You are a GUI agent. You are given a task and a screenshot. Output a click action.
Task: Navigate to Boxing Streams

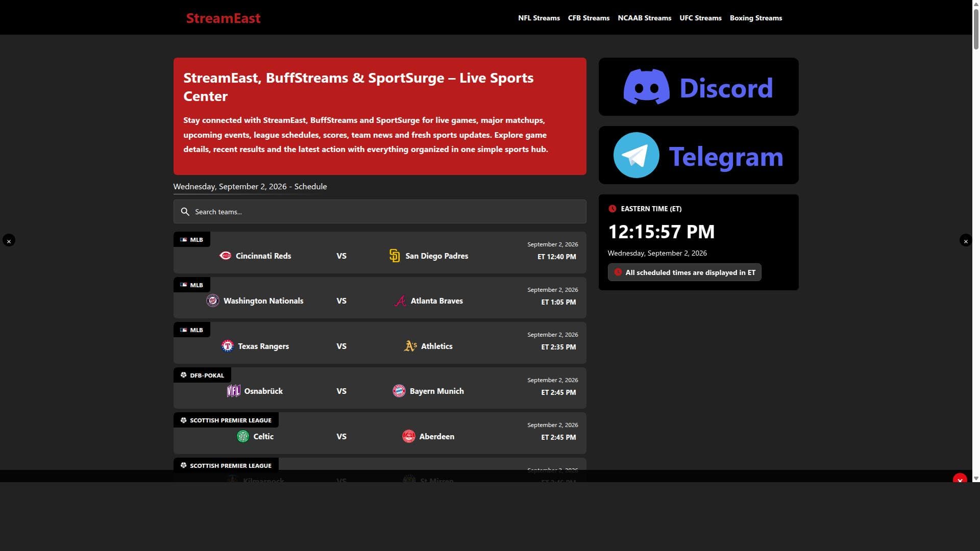(755, 18)
